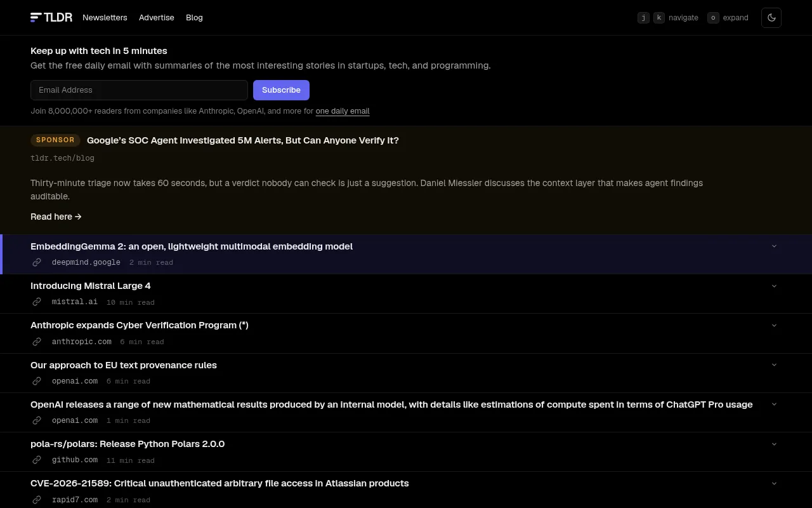
Task: Open the Advertise page
Action: 157,18
